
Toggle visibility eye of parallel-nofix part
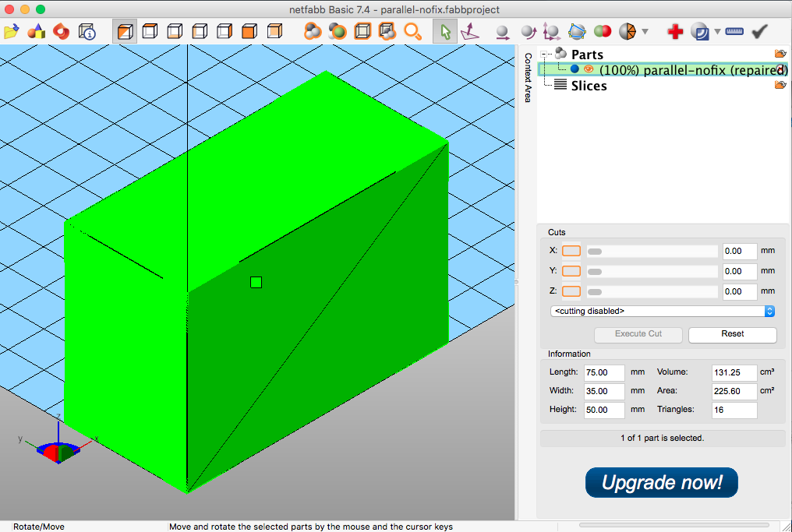tap(589, 69)
